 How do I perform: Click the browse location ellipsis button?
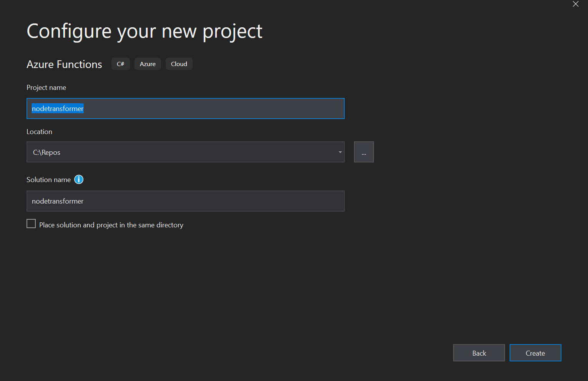[364, 152]
